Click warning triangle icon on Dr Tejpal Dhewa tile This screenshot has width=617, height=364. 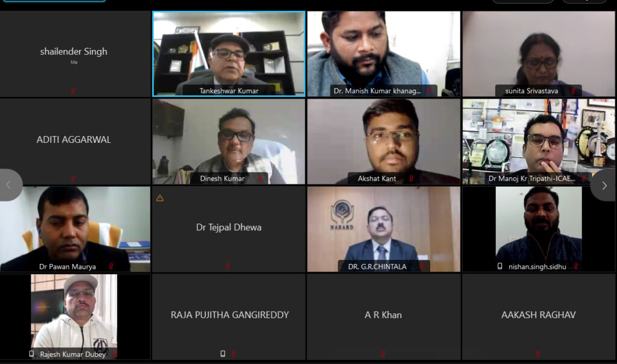click(160, 198)
